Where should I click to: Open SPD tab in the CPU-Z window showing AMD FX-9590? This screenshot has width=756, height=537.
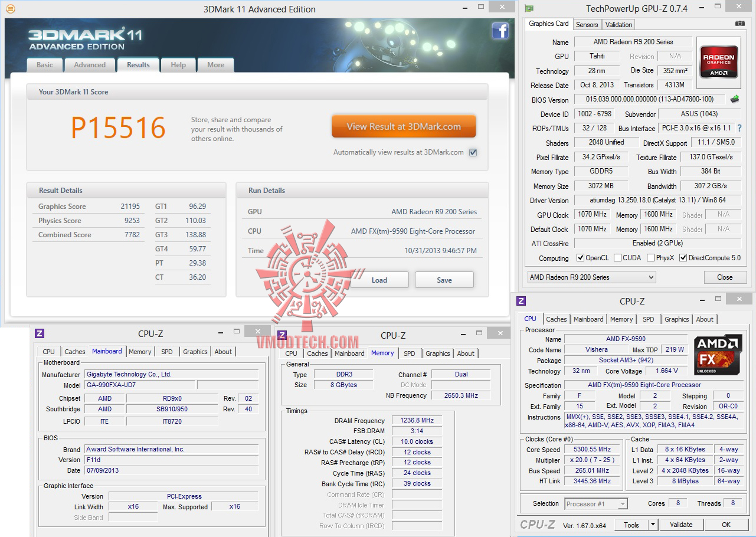tap(649, 319)
